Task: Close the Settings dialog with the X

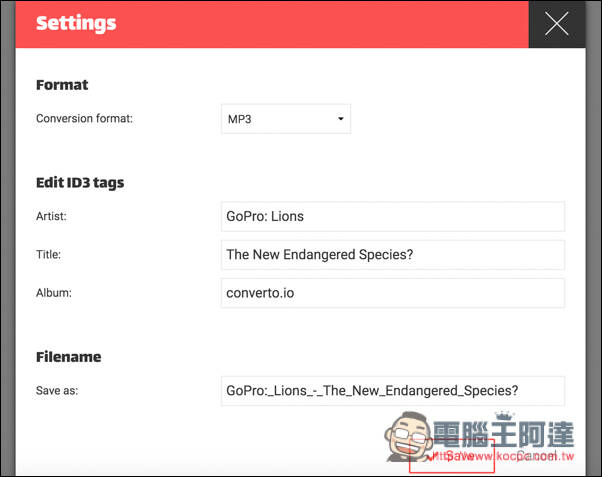Action: point(557,24)
